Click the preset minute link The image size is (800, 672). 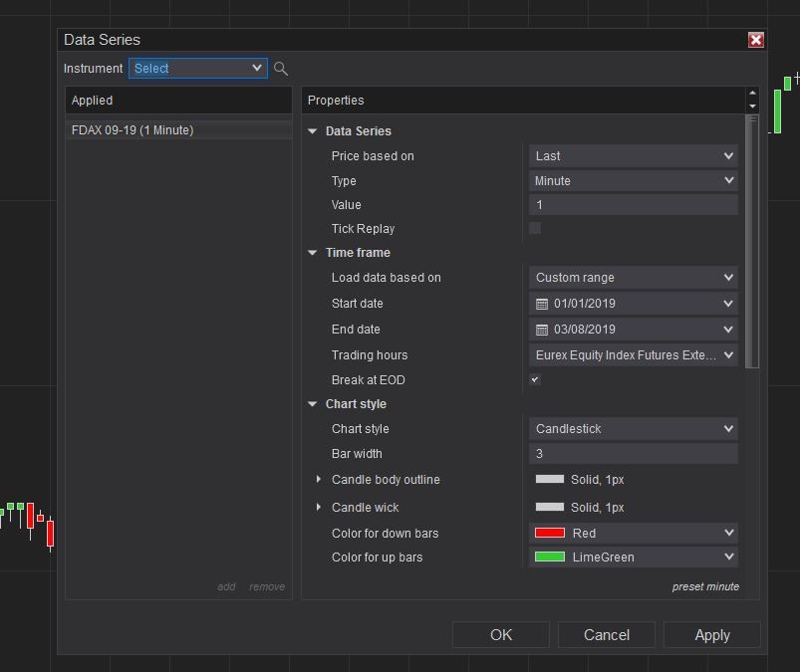[705, 586]
